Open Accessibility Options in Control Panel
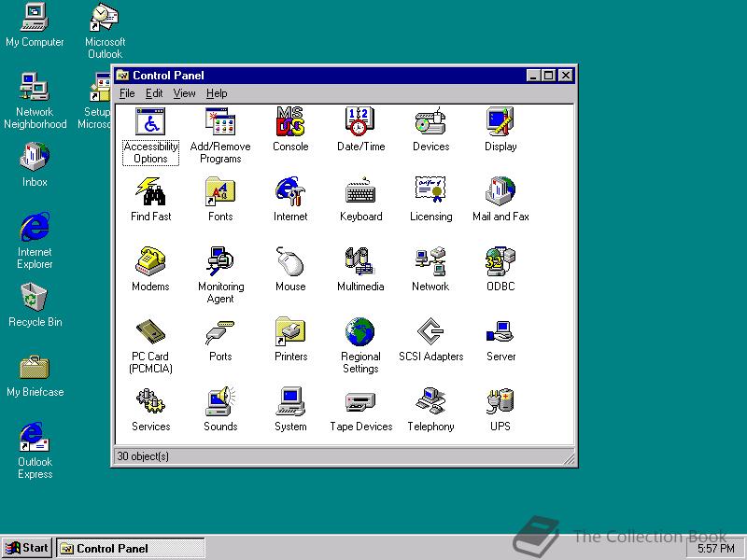Viewport: 747px width, 560px height. (150, 135)
